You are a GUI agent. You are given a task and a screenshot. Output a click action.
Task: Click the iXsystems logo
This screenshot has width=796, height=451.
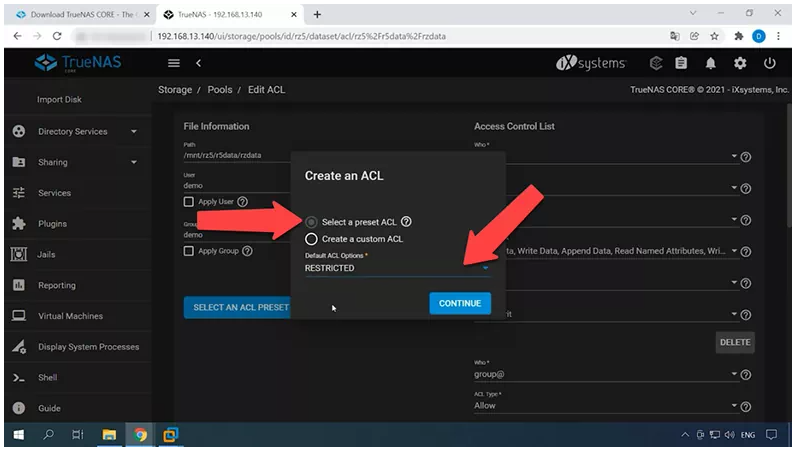[591, 63]
